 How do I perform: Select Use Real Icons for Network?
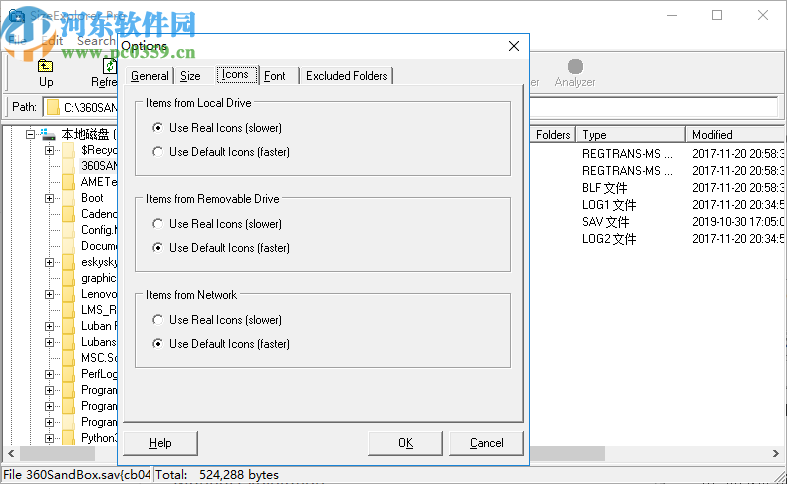pos(158,320)
